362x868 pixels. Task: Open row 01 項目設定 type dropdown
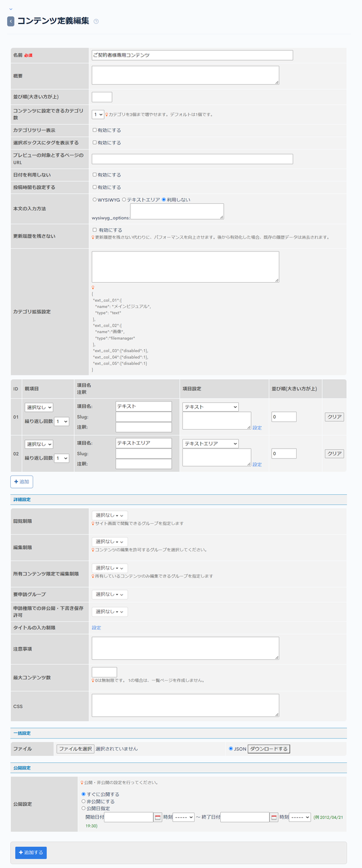(x=211, y=407)
